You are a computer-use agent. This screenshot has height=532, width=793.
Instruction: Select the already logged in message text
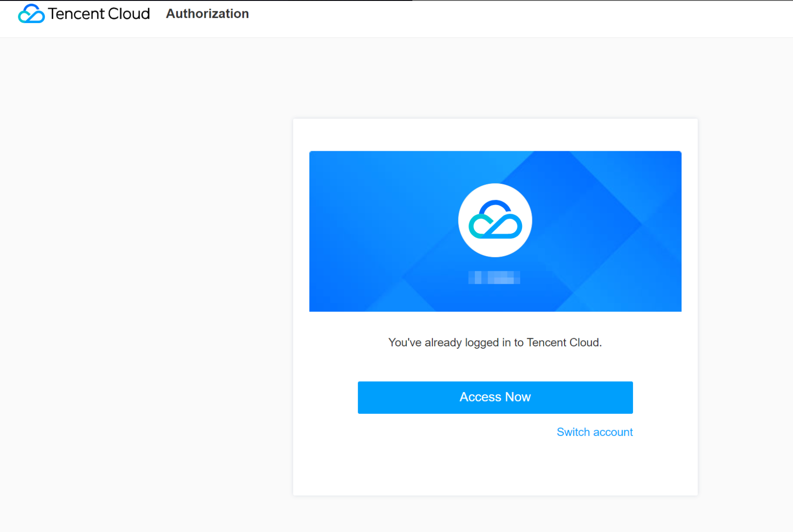click(495, 342)
